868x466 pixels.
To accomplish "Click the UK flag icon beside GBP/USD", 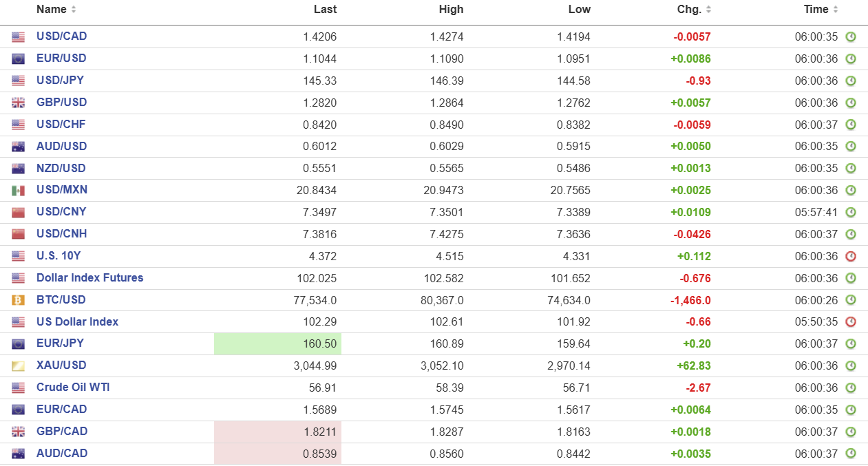I will click(18, 103).
